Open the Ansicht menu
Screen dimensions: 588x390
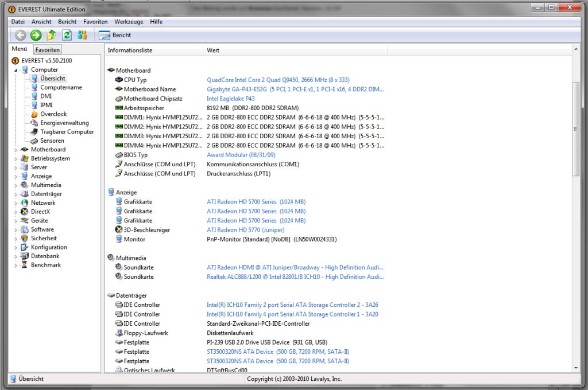coord(41,22)
